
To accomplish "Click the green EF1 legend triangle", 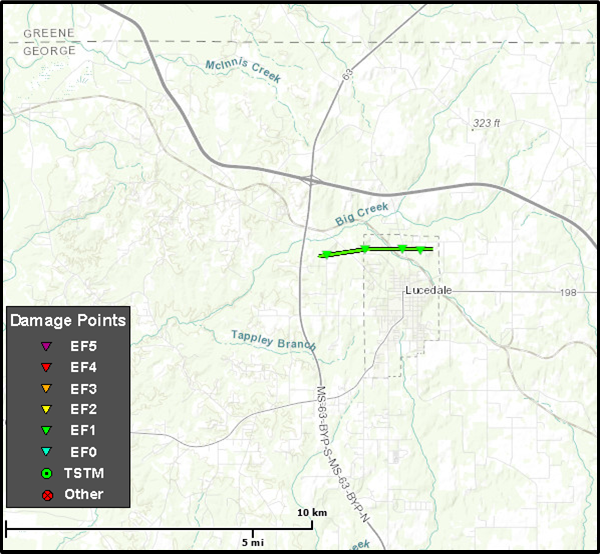I will 46,430.
